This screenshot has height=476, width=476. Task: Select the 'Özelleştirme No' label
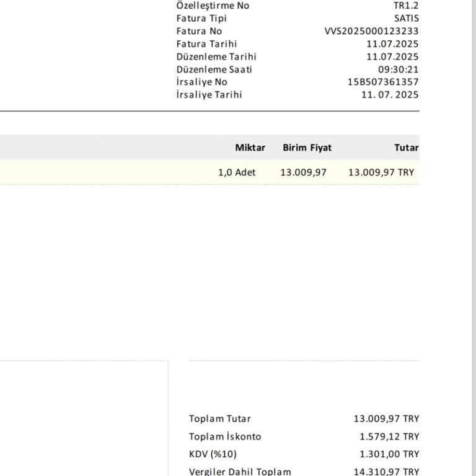coord(213,6)
